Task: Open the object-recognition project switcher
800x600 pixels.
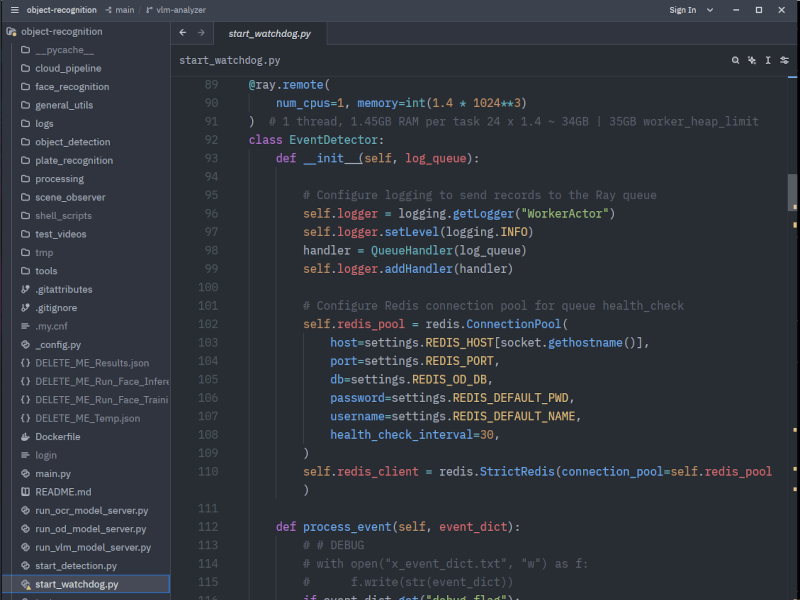Action: click(61, 10)
